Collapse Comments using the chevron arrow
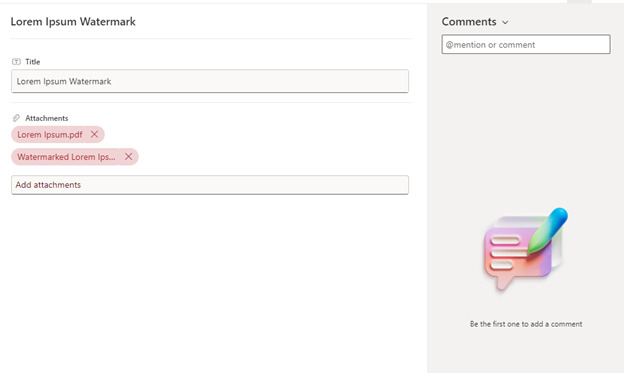Image resolution: width=624 pixels, height=373 pixels. coord(505,22)
